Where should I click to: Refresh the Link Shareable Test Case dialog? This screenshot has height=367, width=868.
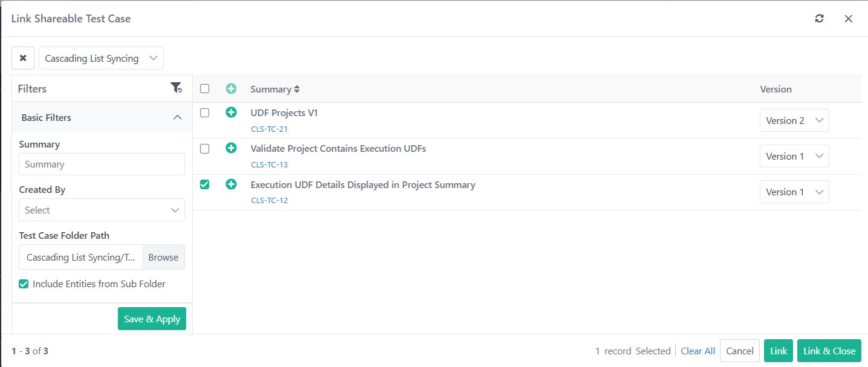pyautogui.click(x=819, y=19)
